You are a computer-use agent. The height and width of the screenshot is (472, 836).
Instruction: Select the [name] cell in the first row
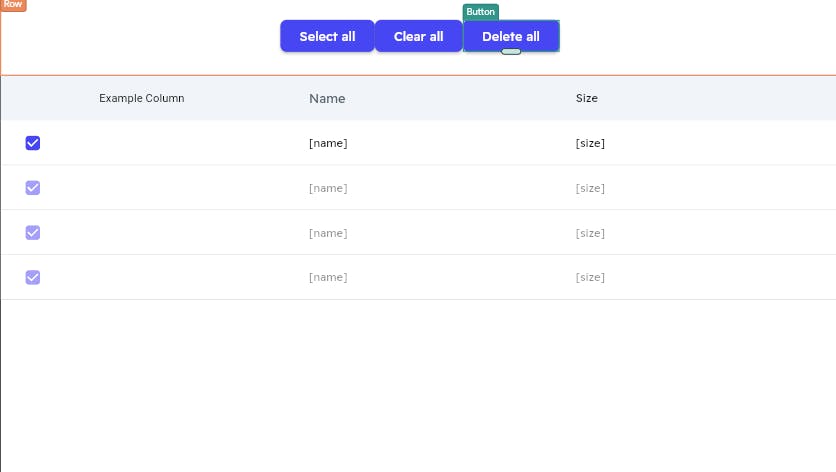[328, 143]
